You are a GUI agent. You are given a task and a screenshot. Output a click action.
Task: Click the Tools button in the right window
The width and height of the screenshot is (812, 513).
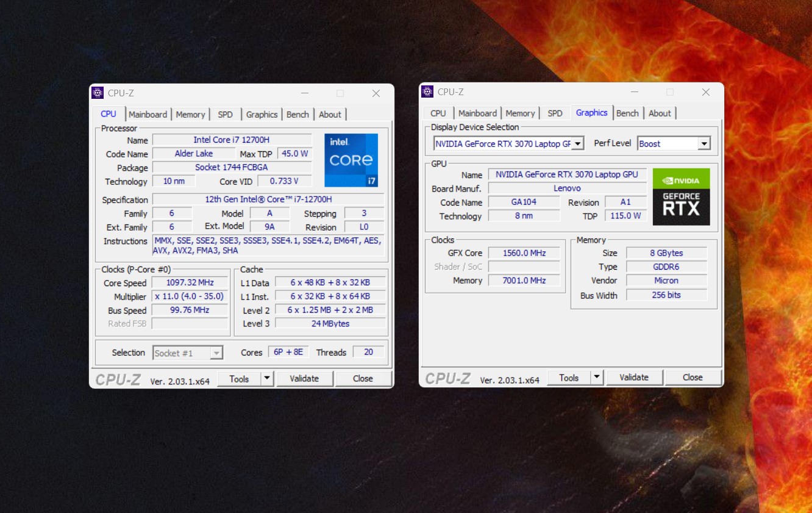(568, 378)
